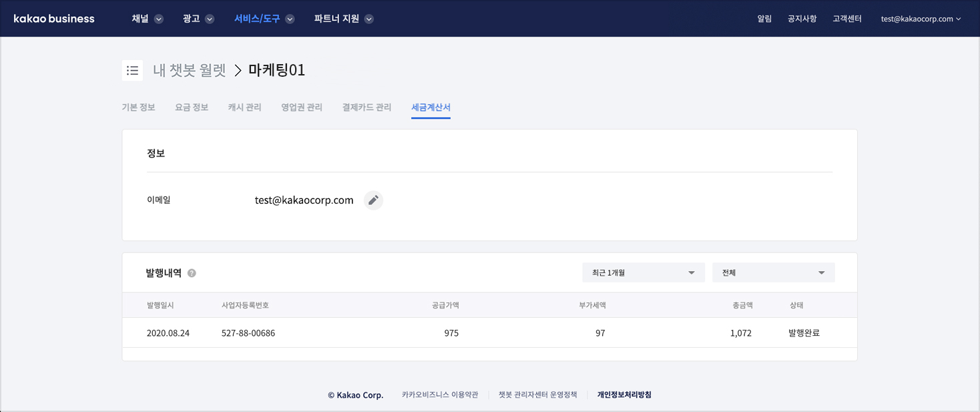Viewport: 980px width, 412px height.
Task: Click the list menu icon beside 내 챗봇 월렛
Action: [x=132, y=70]
